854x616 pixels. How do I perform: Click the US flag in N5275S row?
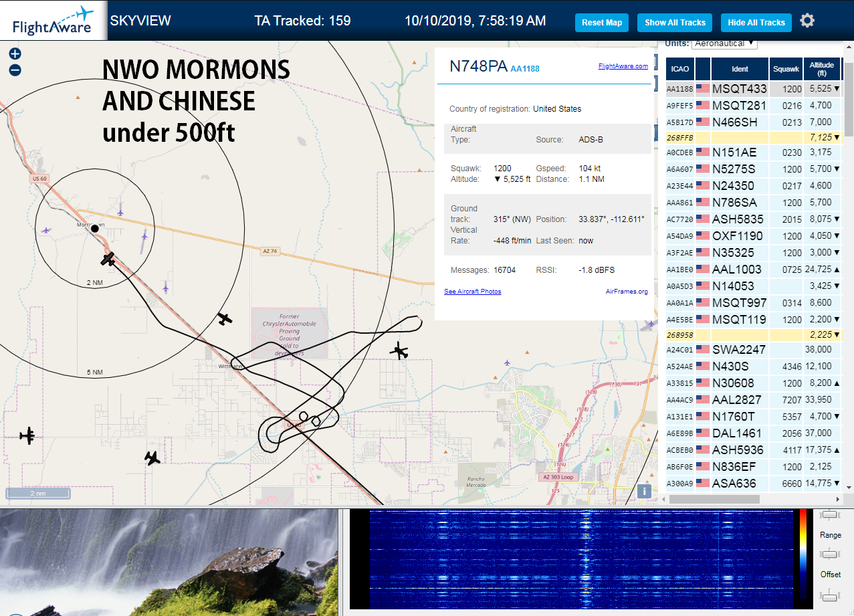click(x=703, y=169)
